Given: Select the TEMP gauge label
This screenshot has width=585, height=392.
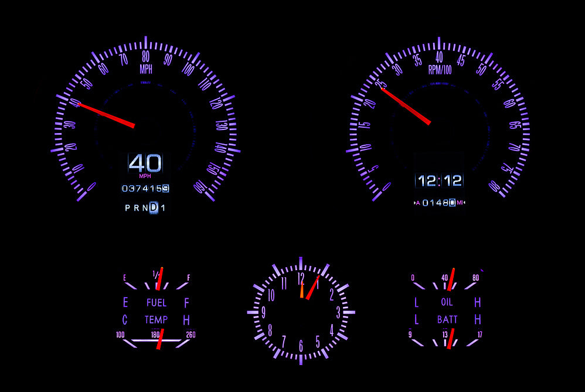Looking at the screenshot, I should 157,320.
